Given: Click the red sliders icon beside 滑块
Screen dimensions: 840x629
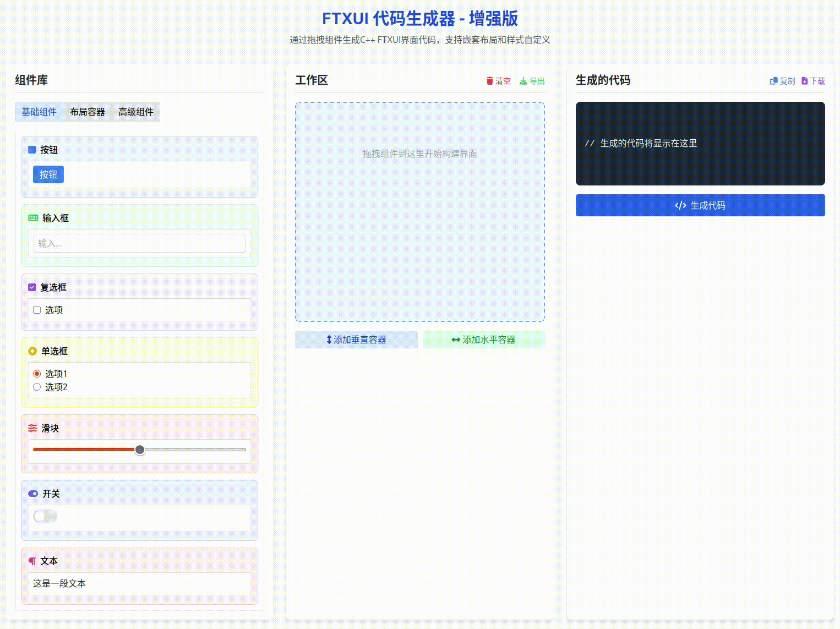Looking at the screenshot, I should [x=32, y=428].
